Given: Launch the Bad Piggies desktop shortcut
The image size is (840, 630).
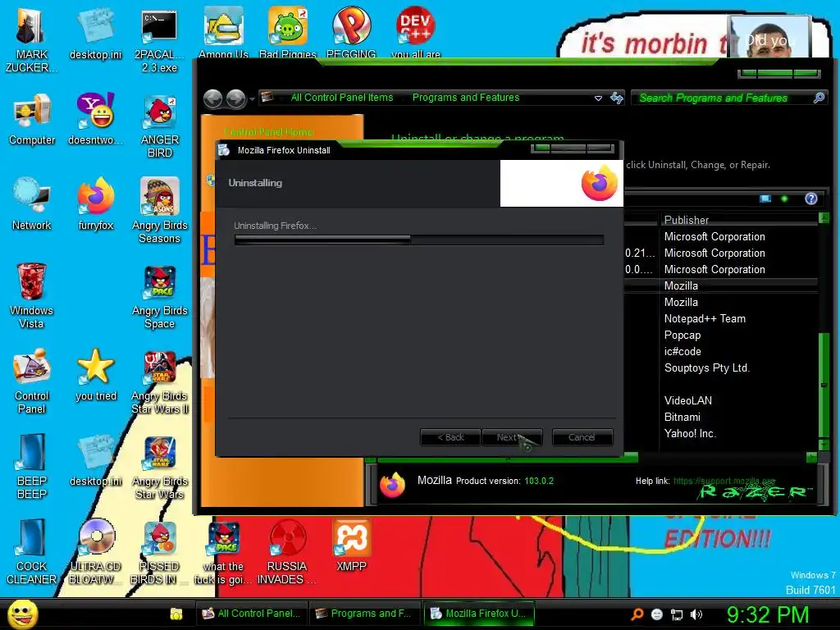Looking at the screenshot, I should [x=288, y=33].
